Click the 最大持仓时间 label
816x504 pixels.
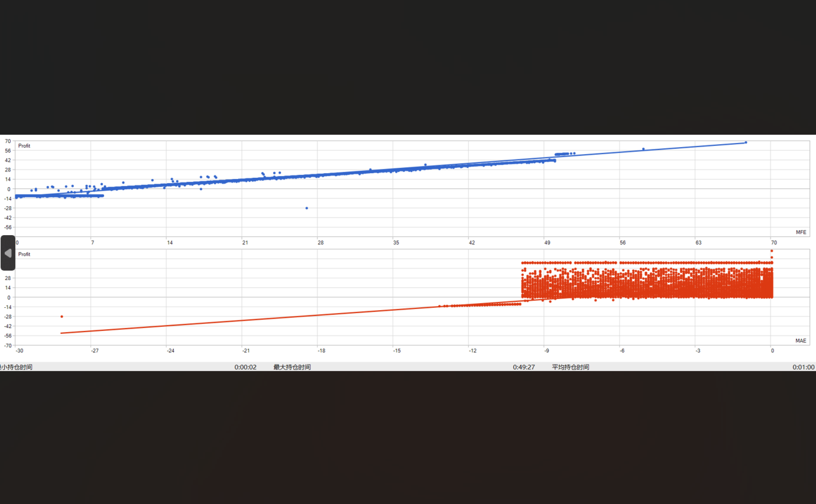[292, 367]
